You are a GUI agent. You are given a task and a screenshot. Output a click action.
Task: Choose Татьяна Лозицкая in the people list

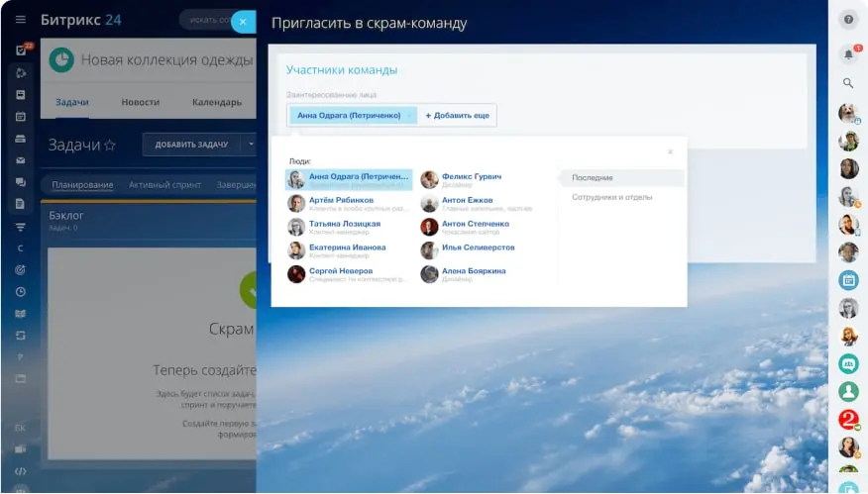pyautogui.click(x=344, y=224)
